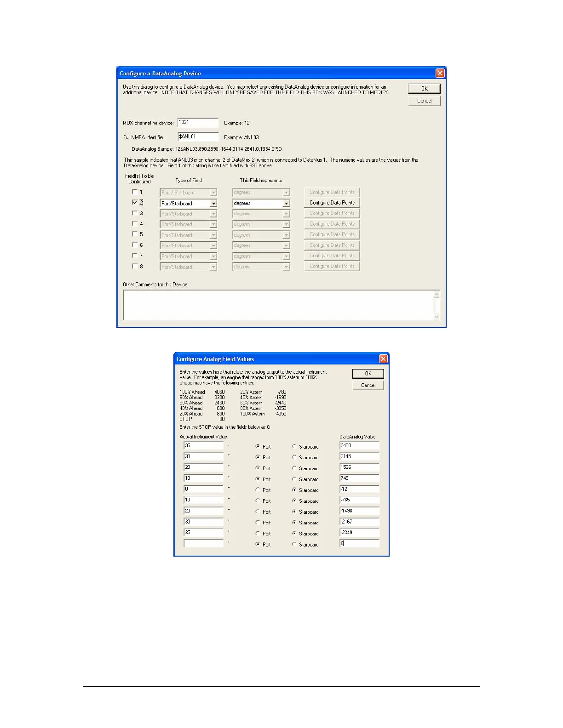Click the DataAnalog Value field containing -2349
This screenshot has width=563, height=728.
pos(359,533)
